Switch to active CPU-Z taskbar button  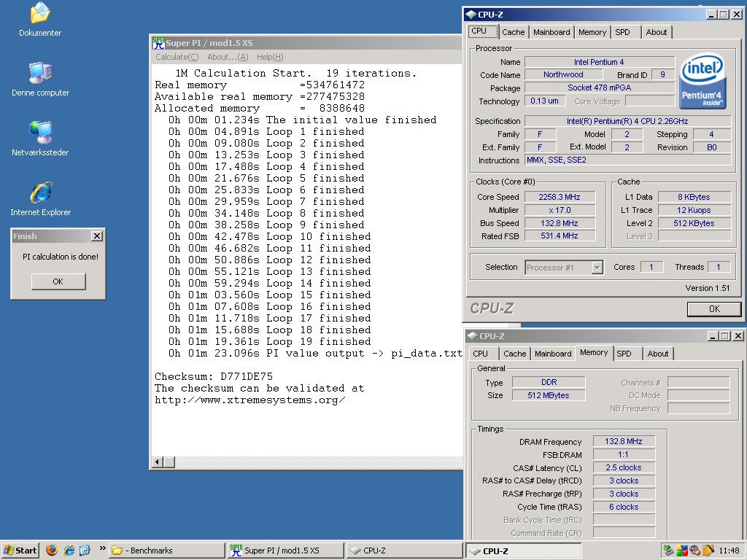point(523,551)
